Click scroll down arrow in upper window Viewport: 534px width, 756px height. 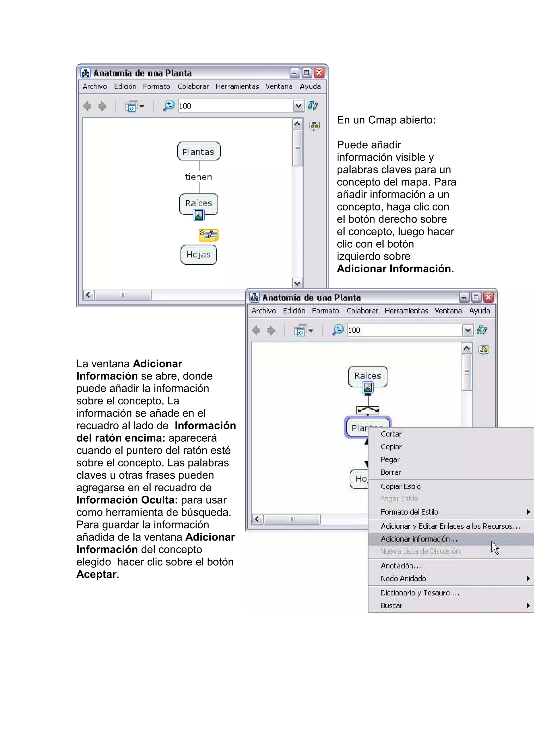coord(298,283)
